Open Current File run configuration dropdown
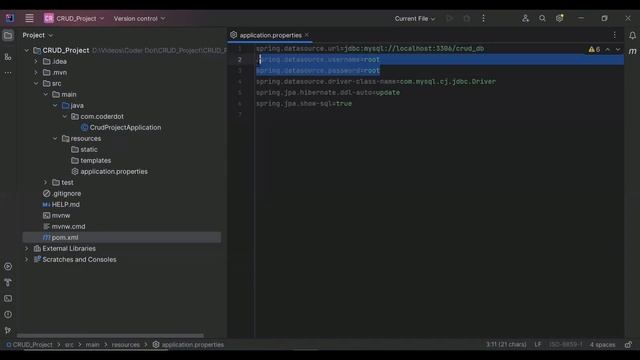Image resolution: width=640 pixels, height=360 pixels. tap(415, 18)
